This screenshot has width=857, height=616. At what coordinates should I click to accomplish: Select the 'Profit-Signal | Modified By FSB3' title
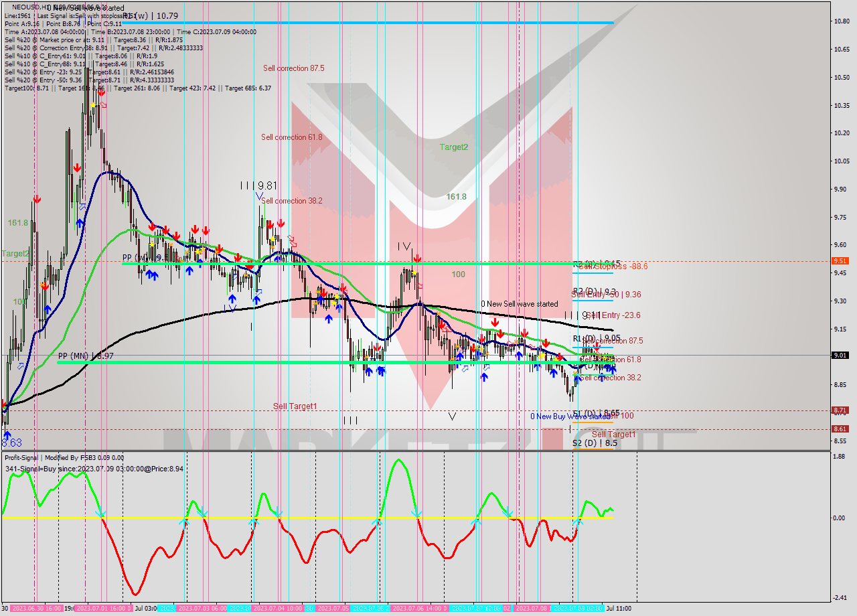pyautogui.click(x=64, y=458)
